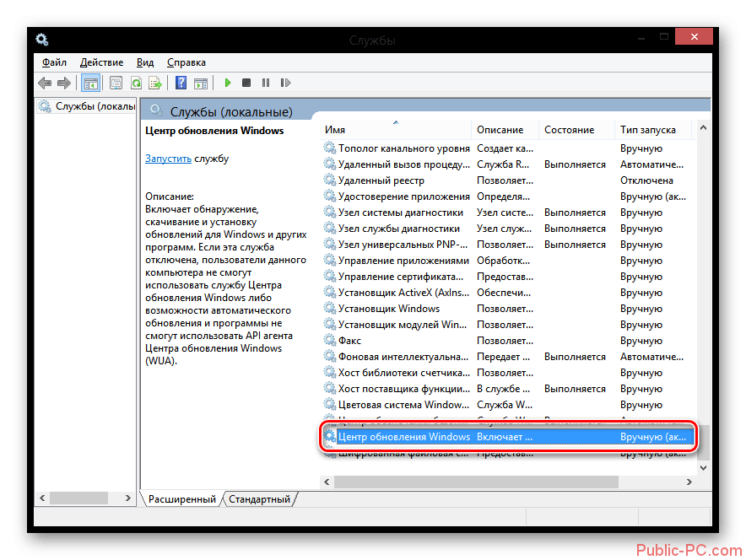Sort by the Состояние column header
Image resolution: width=746 pixels, height=560 pixels.
(569, 130)
